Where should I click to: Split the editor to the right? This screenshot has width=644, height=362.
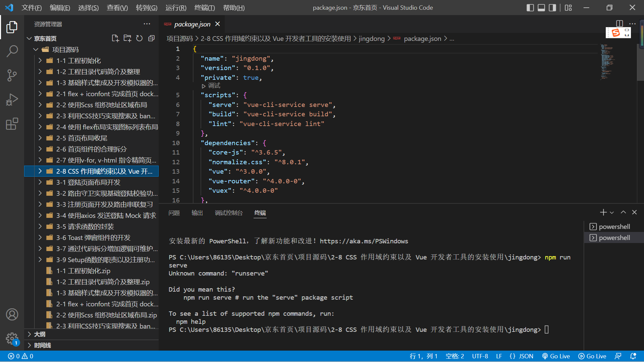[620, 23]
